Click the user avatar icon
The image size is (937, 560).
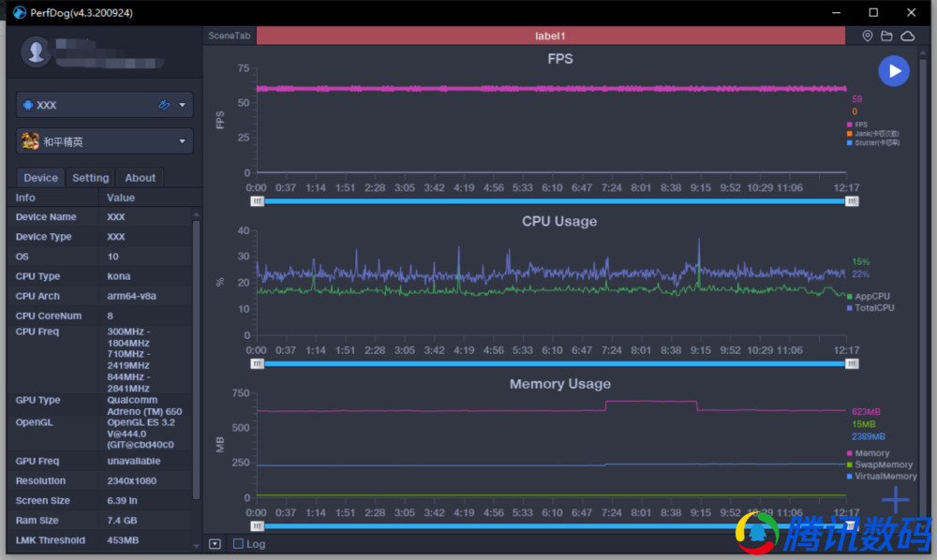tap(36, 52)
